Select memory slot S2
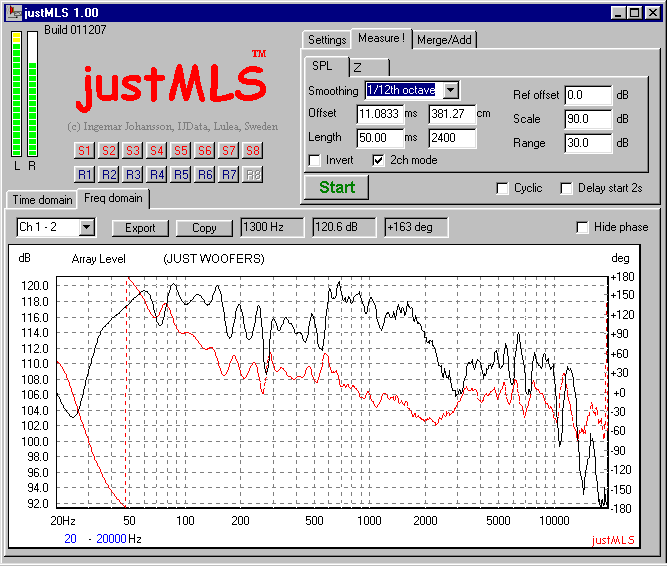The height and width of the screenshot is (566, 667). click(108, 151)
